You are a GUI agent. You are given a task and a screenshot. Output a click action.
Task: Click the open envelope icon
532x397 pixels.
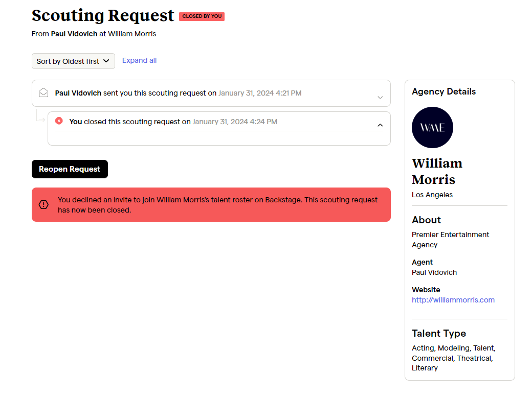coord(43,93)
